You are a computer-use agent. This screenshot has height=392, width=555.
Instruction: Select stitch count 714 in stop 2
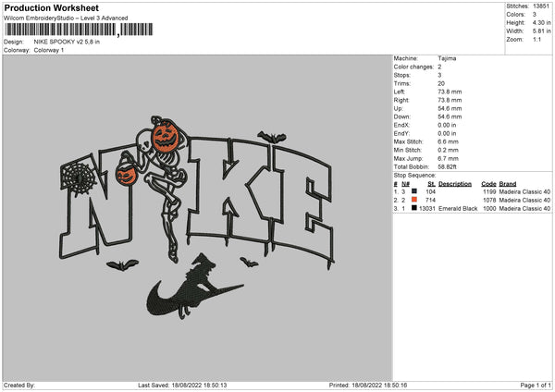tap(430, 201)
